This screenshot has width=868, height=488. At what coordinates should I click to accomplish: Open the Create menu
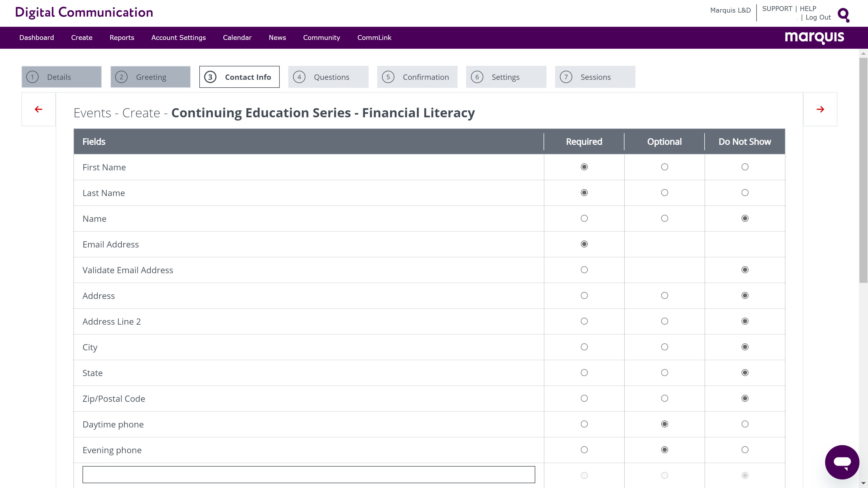(81, 38)
